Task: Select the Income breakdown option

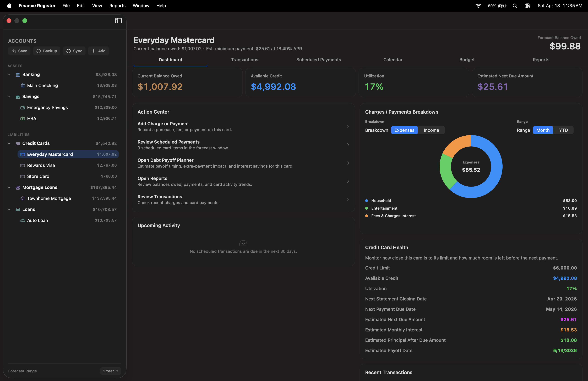Action: [431, 130]
